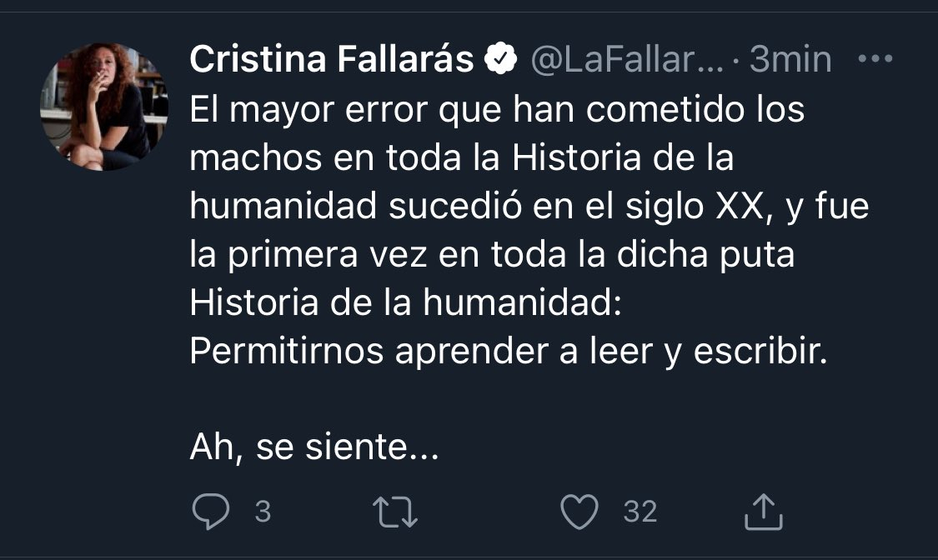Open the three-dot more options menu
Image resolution: width=938 pixels, height=560 pixels.
875,59
